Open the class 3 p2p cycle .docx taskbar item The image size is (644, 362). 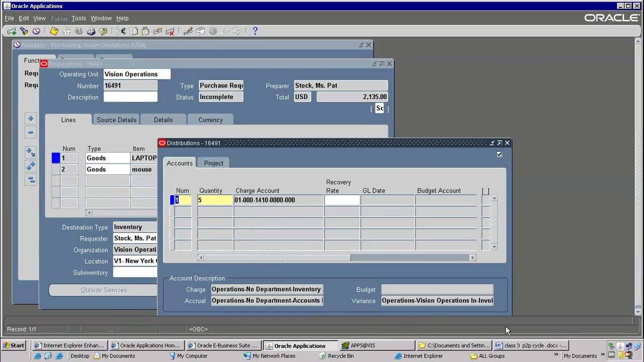pyautogui.click(x=531, y=345)
